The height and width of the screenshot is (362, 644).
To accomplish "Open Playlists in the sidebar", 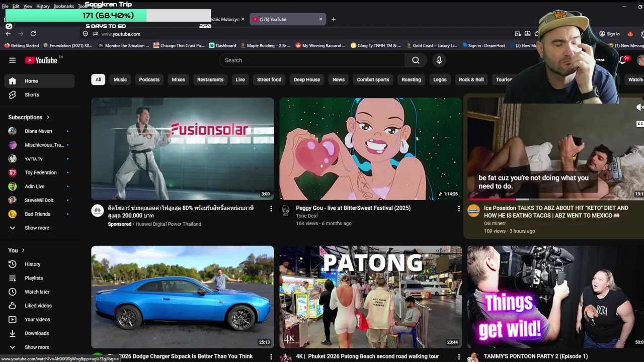I will tap(39, 278).
